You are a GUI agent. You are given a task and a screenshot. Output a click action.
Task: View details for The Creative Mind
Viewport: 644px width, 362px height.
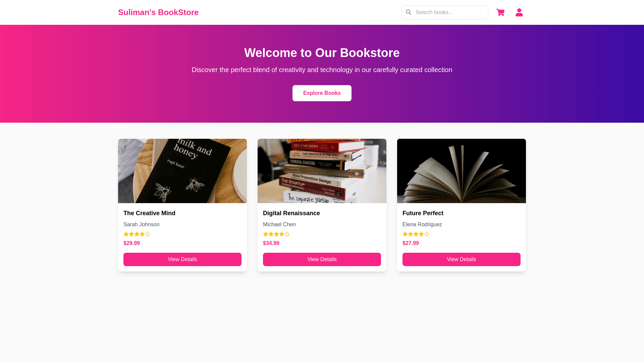(x=182, y=259)
